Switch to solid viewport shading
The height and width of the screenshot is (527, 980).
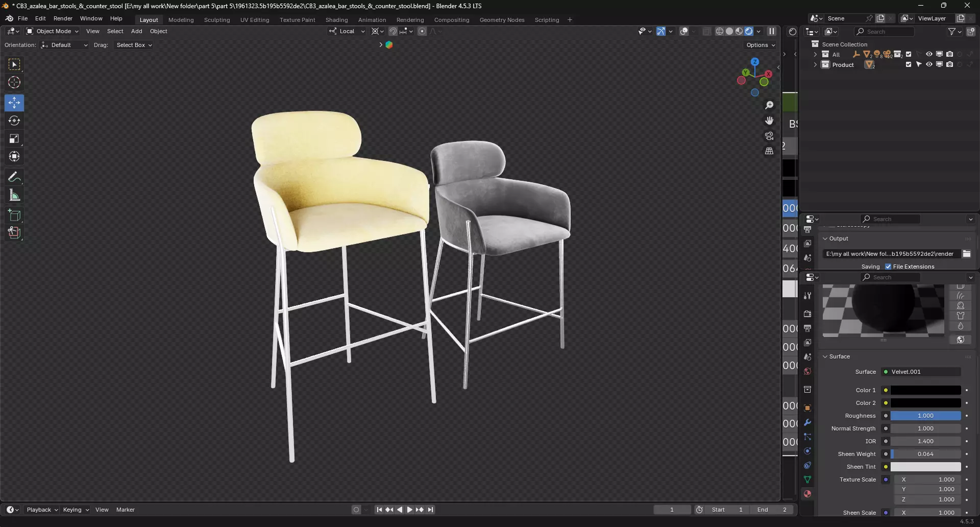pyautogui.click(x=729, y=31)
